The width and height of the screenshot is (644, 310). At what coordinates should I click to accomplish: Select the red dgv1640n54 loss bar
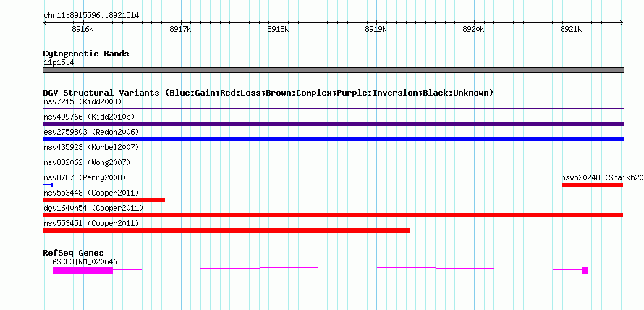point(333,215)
